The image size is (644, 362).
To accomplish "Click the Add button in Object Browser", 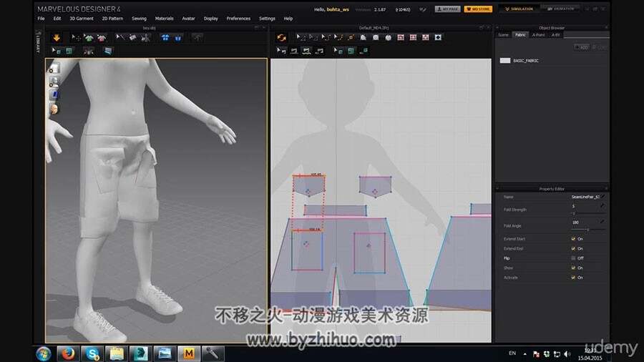I will coord(582,48).
